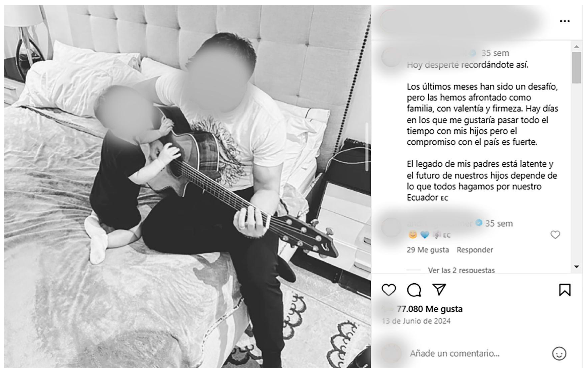The image size is (588, 377).
Task: Open post date 13 de Junio de 2024
Action: point(416,321)
